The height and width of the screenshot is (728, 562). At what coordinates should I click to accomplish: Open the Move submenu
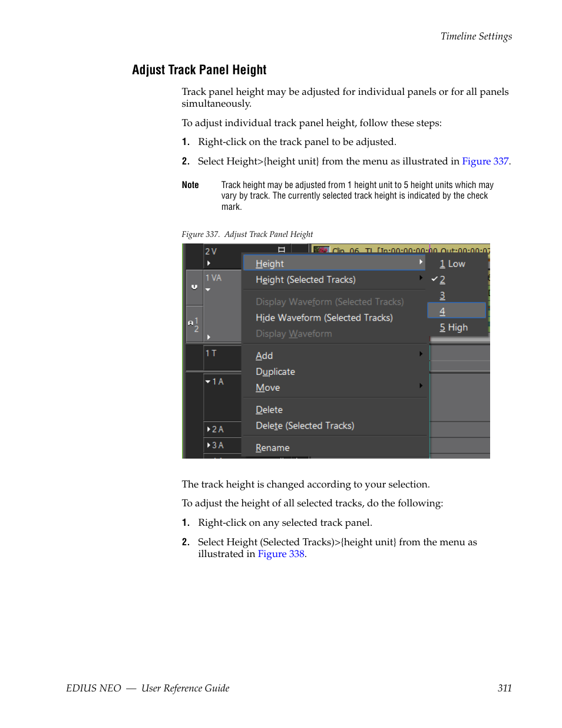(334, 387)
